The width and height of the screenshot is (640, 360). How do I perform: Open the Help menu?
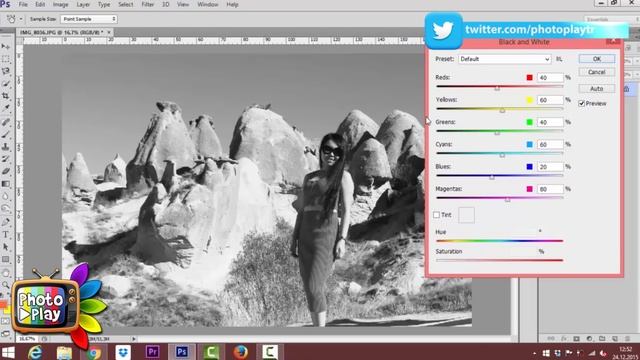click(232, 4)
